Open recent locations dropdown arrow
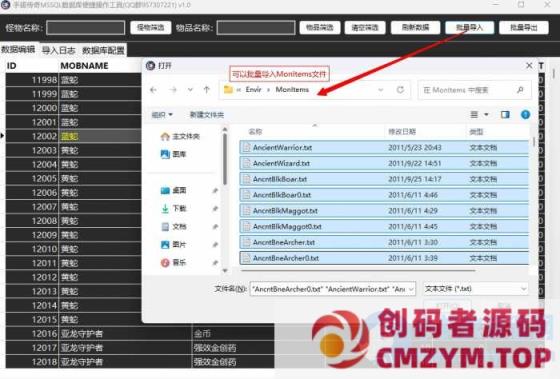Screen dimensions: 560x379 pos(190,90)
